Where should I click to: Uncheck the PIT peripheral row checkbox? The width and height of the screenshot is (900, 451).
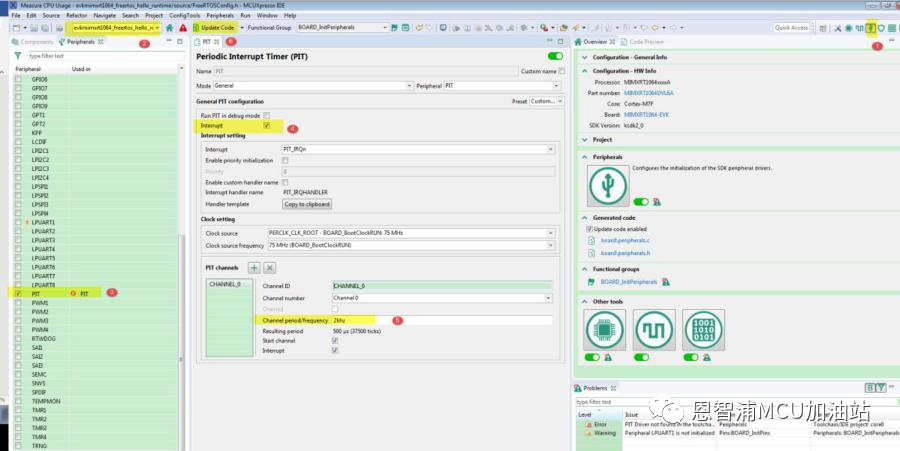pyautogui.click(x=18, y=293)
